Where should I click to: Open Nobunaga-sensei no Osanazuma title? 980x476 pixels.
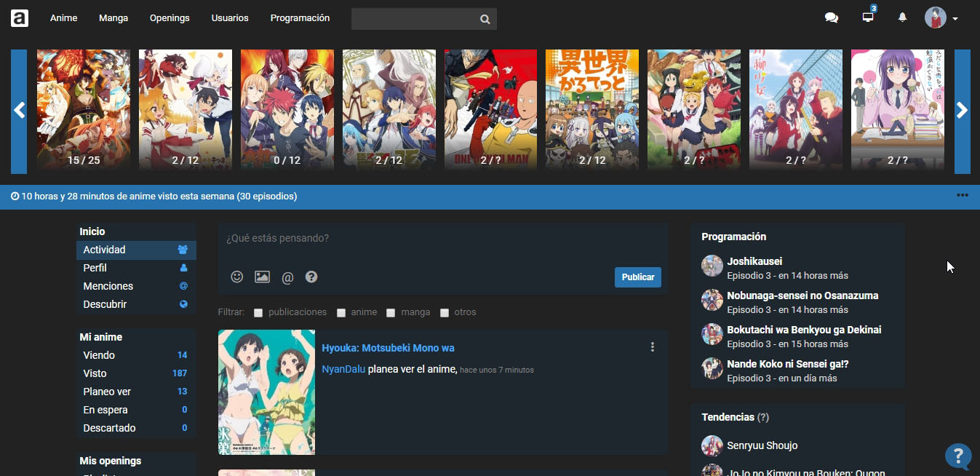(x=802, y=295)
